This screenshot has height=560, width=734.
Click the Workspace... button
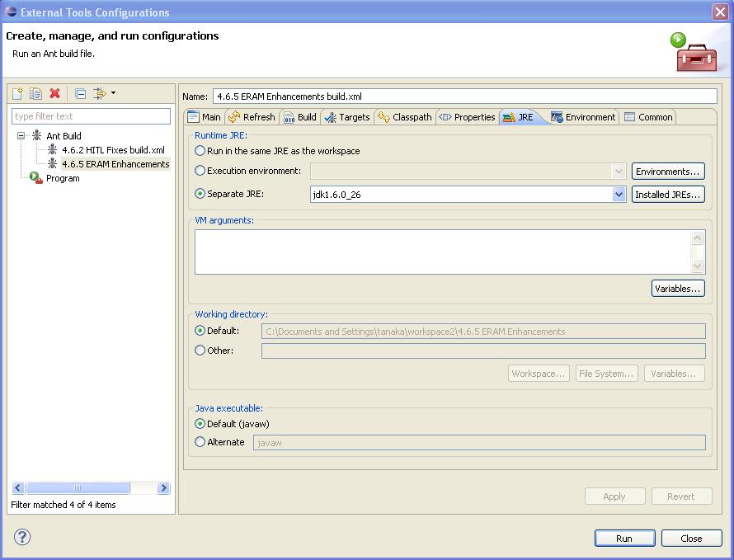[539, 374]
